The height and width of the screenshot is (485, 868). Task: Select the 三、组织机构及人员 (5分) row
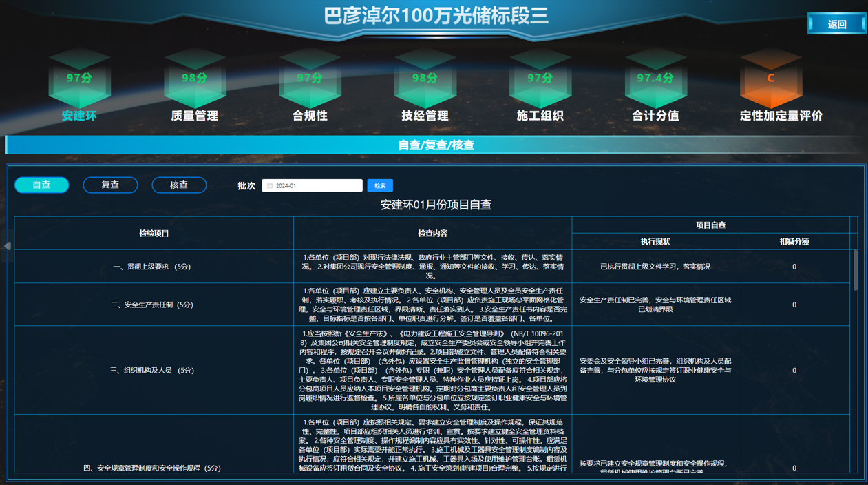(152, 371)
